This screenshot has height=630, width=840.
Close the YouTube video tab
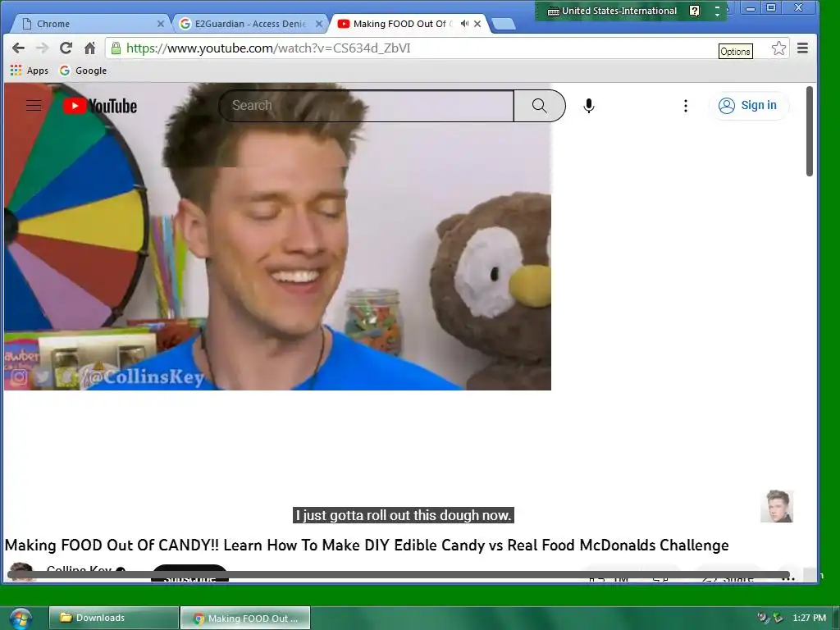click(477, 24)
